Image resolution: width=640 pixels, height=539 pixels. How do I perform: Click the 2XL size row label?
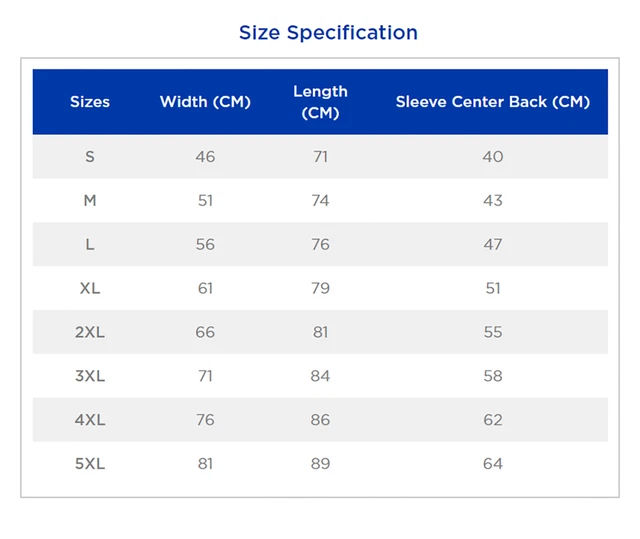(x=90, y=333)
